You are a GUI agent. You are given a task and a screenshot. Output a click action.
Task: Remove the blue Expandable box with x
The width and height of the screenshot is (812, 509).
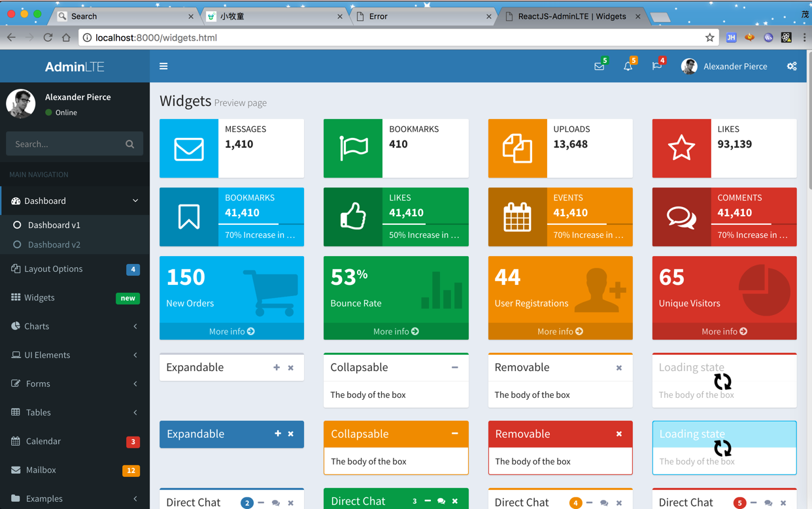291,434
